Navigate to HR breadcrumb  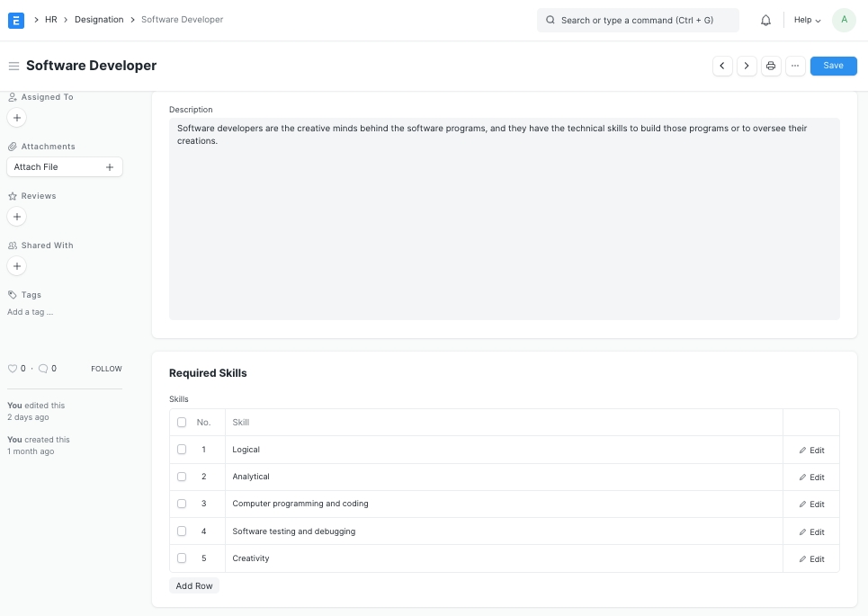click(x=51, y=20)
